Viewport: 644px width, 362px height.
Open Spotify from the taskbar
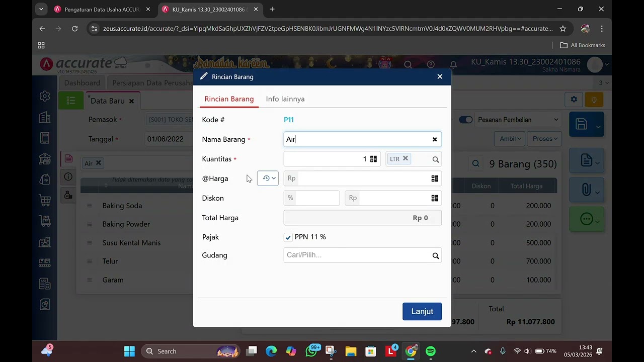click(431, 351)
